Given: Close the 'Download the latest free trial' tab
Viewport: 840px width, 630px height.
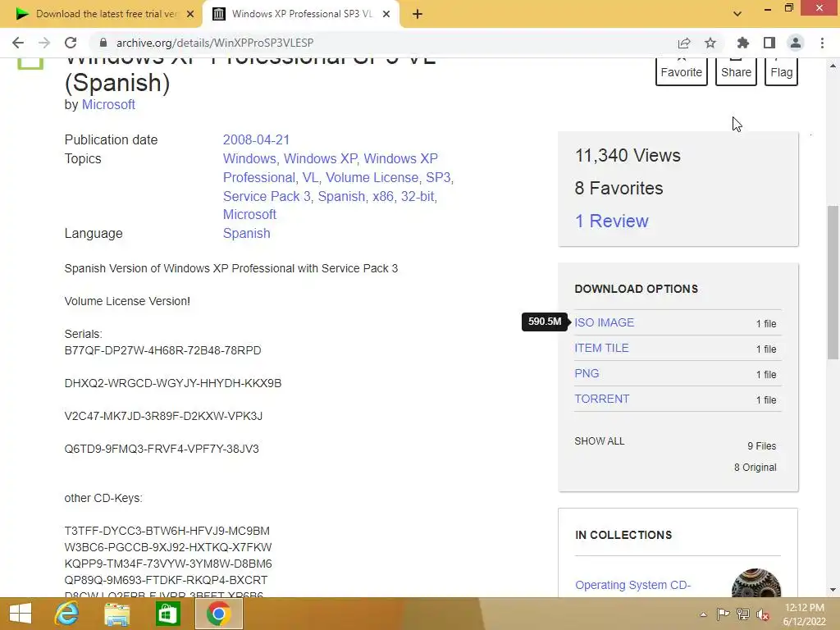Looking at the screenshot, I should 190,14.
